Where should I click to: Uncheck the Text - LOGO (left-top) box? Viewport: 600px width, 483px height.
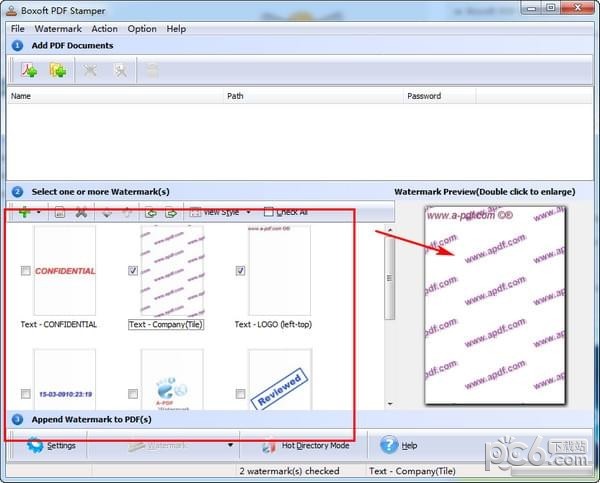tap(240, 271)
